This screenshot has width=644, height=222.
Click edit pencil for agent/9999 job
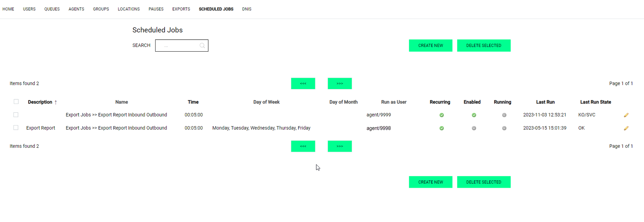point(626,115)
